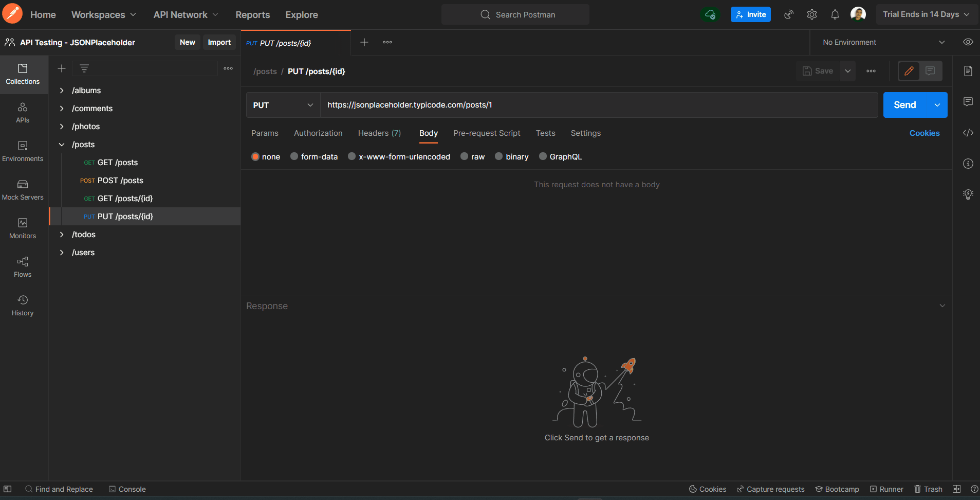Open request view more actions dots

[871, 71]
